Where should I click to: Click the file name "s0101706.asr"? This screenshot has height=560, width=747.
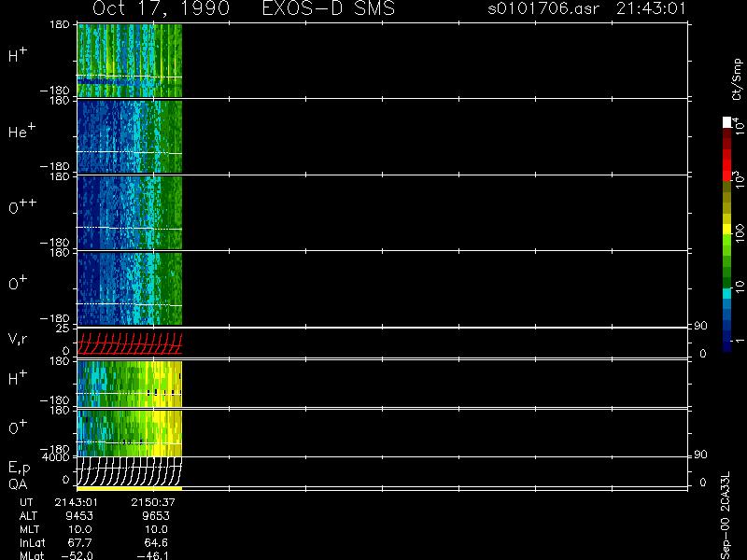click(x=543, y=8)
